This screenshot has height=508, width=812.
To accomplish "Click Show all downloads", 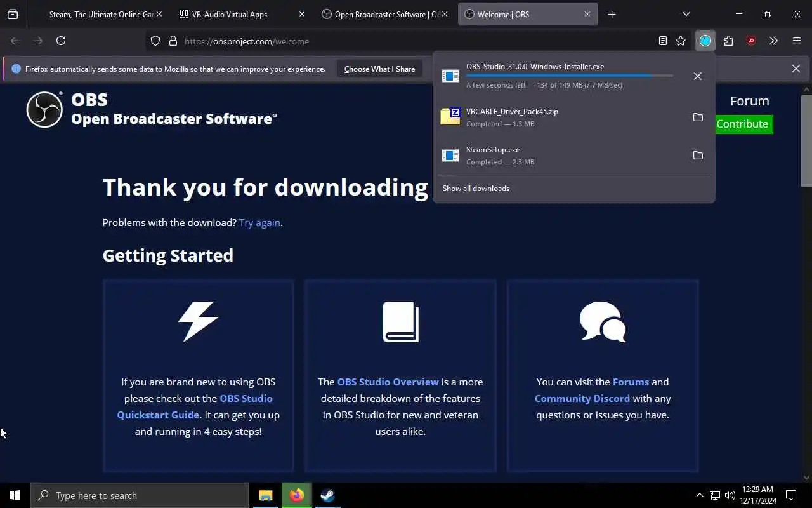I will point(476,189).
